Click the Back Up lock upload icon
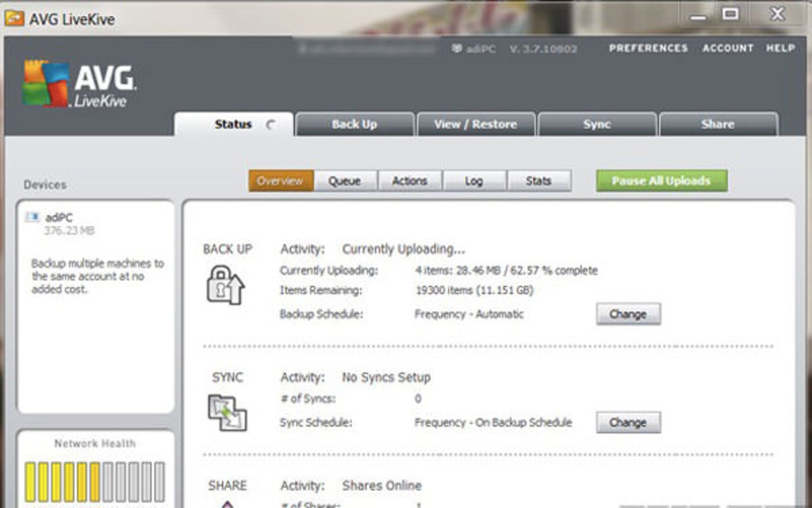 pyautogui.click(x=225, y=285)
